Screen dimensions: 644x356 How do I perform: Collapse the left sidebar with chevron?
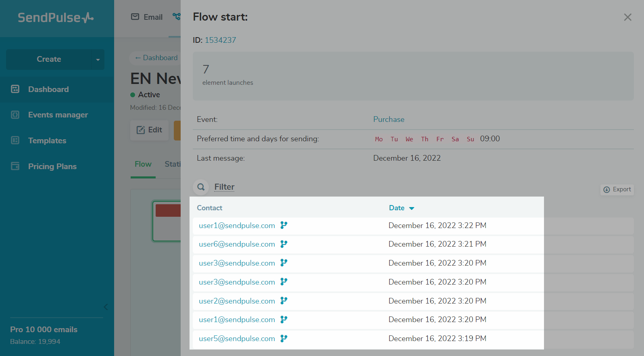click(106, 307)
